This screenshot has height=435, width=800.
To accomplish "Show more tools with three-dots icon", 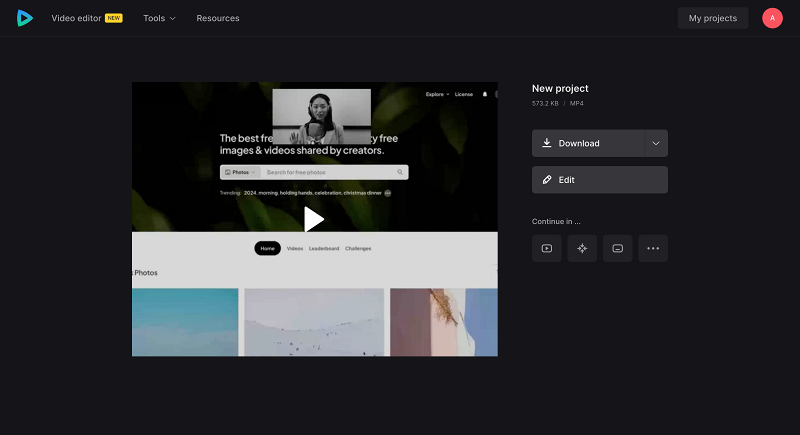I will [x=653, y=248].
